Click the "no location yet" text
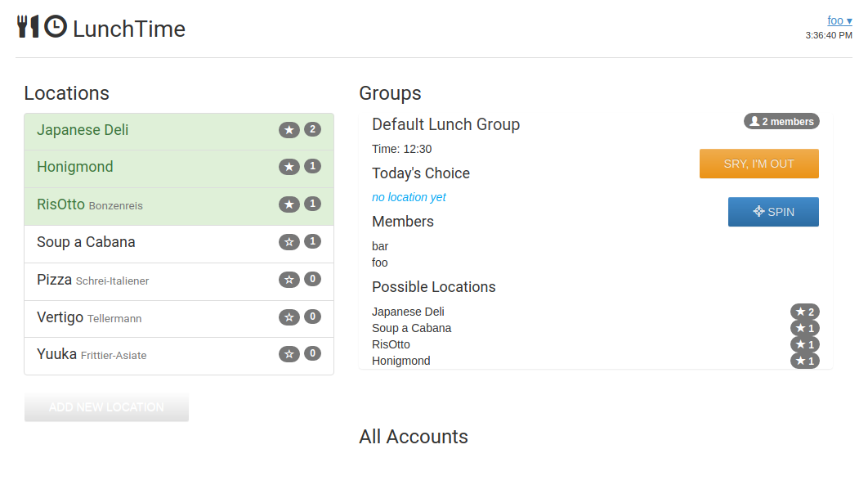Viewport: 868px width, 494px height. pos(409,197)
